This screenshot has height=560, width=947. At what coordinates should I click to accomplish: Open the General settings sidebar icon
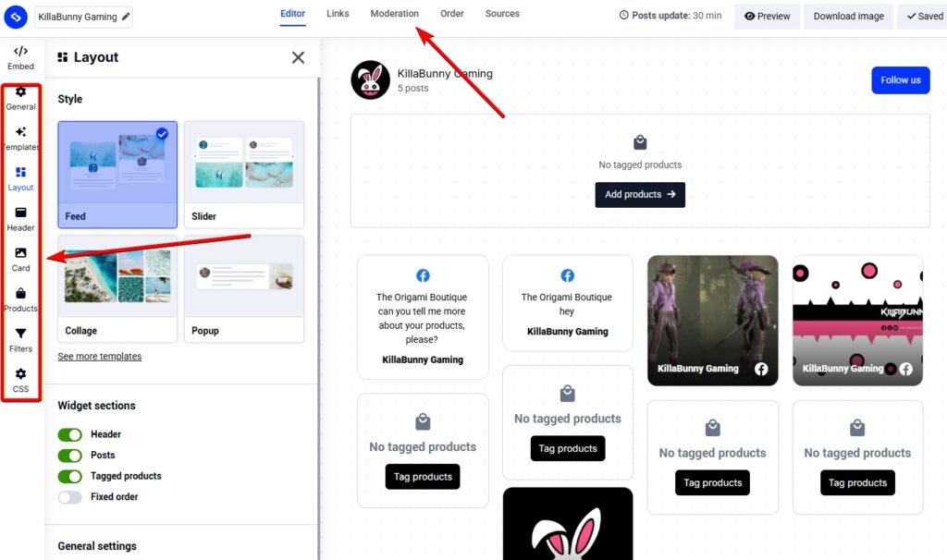pos(20,97)
